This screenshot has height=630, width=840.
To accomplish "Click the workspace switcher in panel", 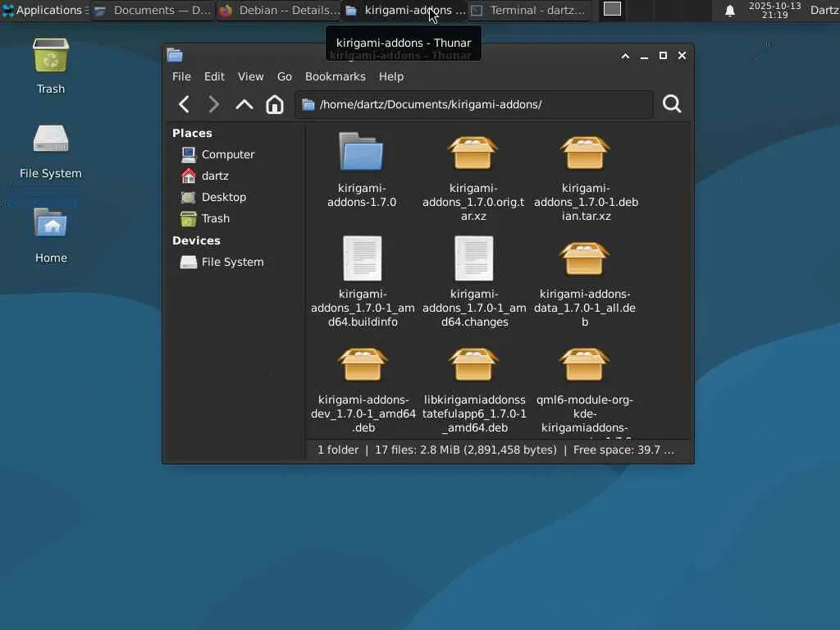I will pos(612,9).
